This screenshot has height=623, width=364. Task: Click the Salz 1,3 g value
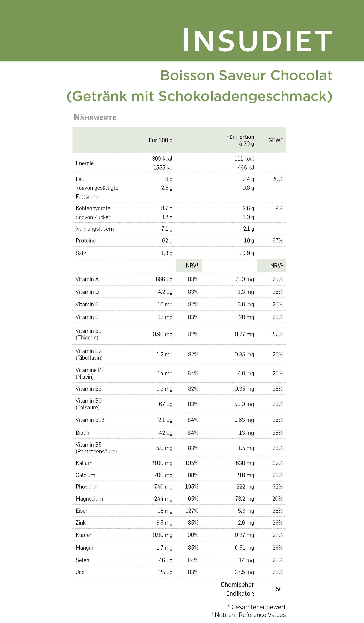pos(167,253)
